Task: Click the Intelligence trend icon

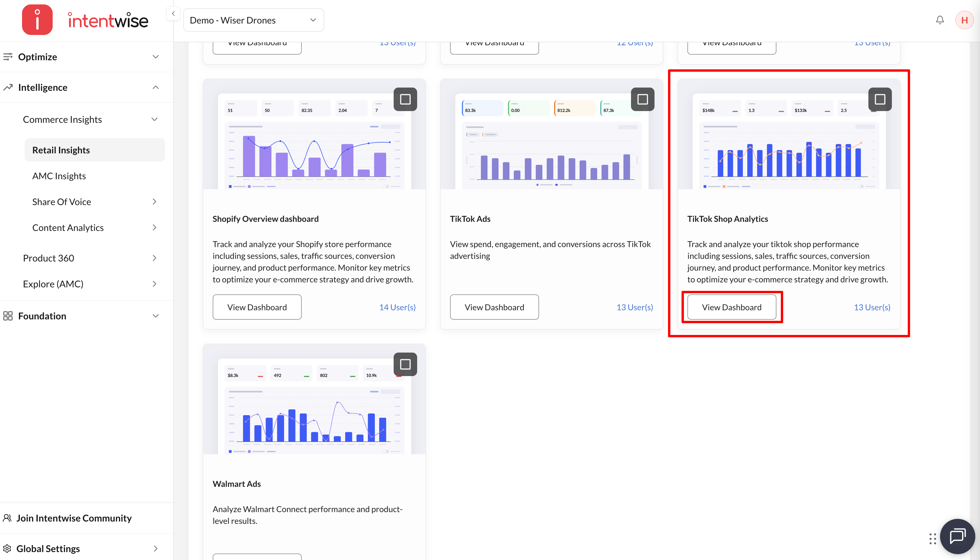Action: coord(8,87)
